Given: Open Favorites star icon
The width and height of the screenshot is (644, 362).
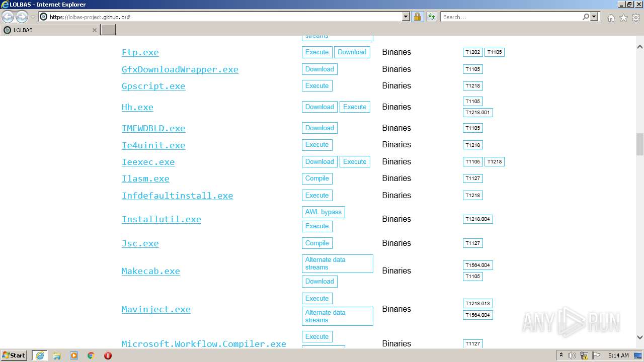Looking at the screenshot, I should (x=623, y=18).
